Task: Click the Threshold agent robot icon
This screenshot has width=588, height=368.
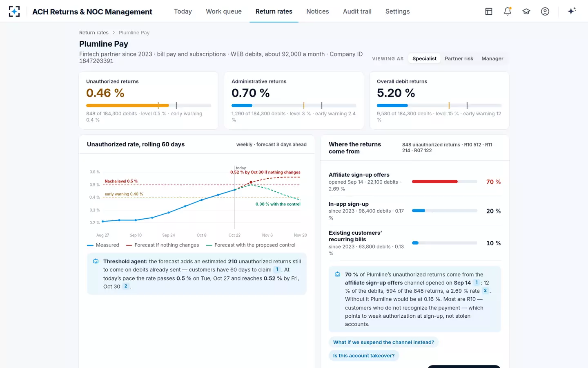Action: (96, 261)
